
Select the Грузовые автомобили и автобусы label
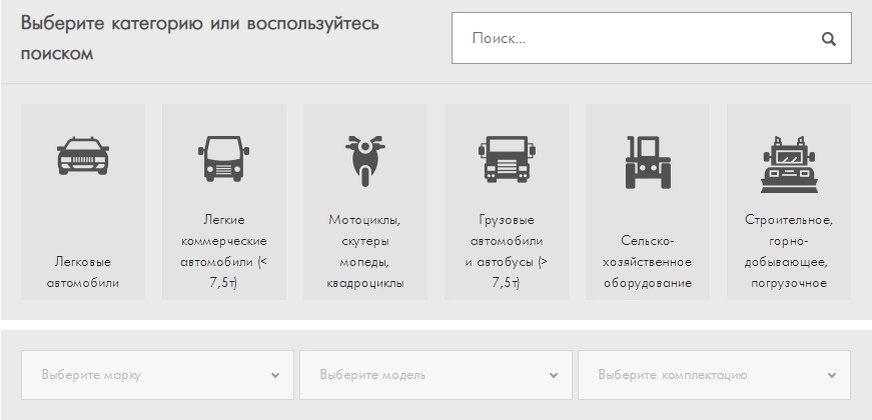pyautogui.click(x=507, y=251)
